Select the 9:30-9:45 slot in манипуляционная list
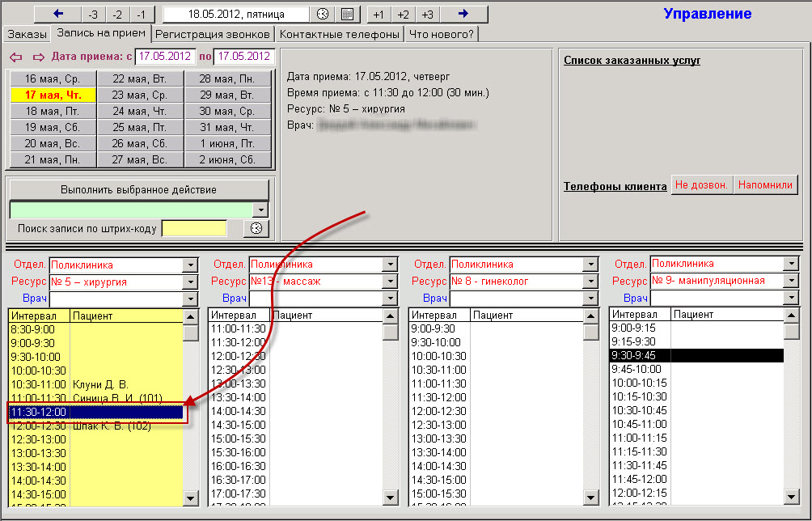Image resolution: width=812 pixels, height=521 pixels. (696, 355)
